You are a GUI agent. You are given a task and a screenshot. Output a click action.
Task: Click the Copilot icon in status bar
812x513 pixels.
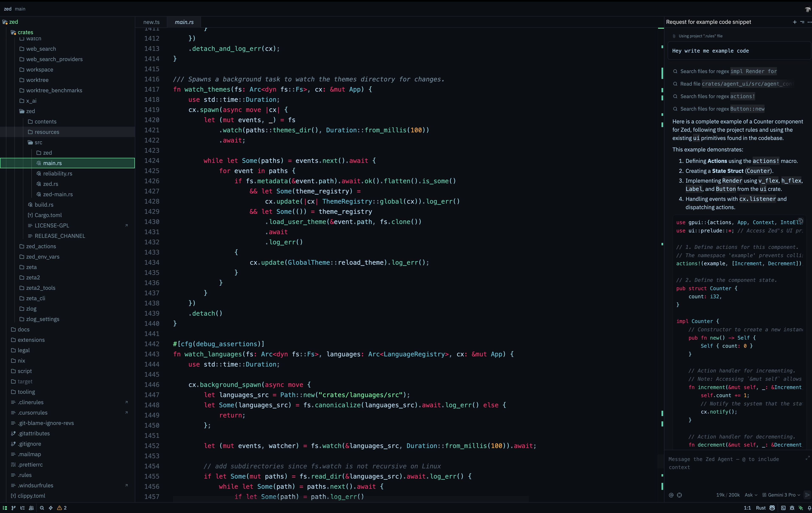[x=772, y=508]
